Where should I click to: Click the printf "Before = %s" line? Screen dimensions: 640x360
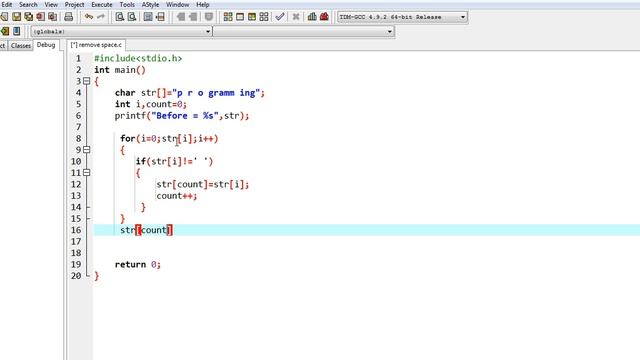point(182,116)
